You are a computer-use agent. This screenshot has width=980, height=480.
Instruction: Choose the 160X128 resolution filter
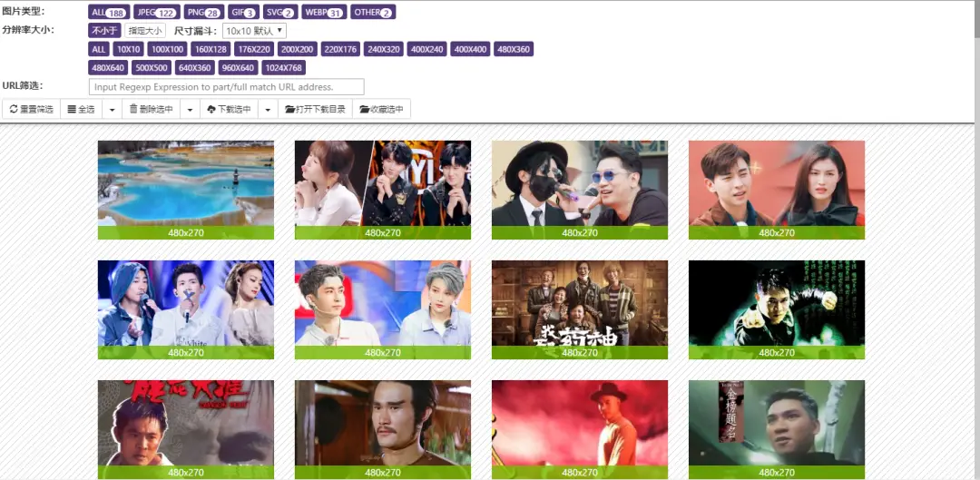pos(211,49)
